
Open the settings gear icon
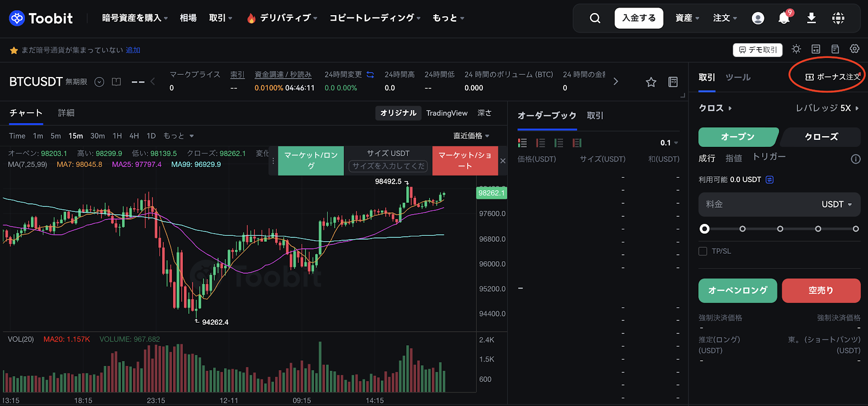point(854,49)
